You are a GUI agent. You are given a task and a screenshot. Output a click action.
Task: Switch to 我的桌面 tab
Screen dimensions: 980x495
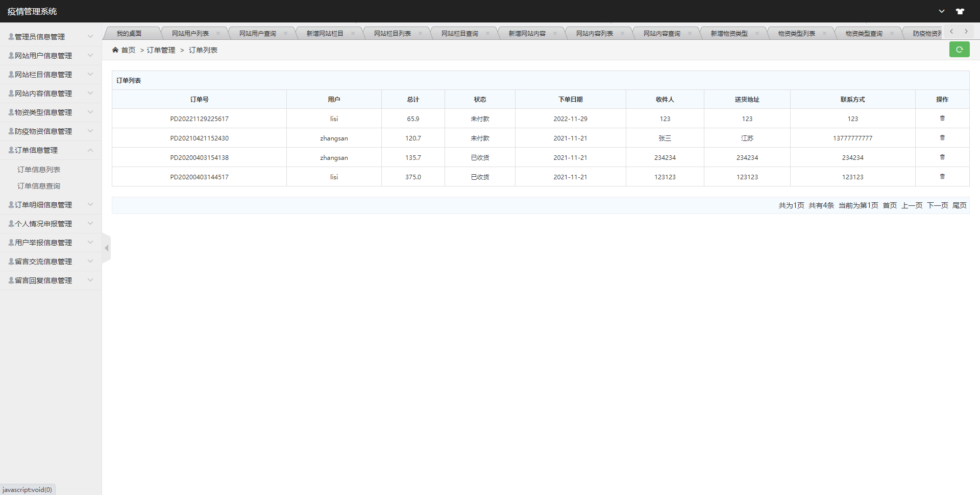(129, 34)
